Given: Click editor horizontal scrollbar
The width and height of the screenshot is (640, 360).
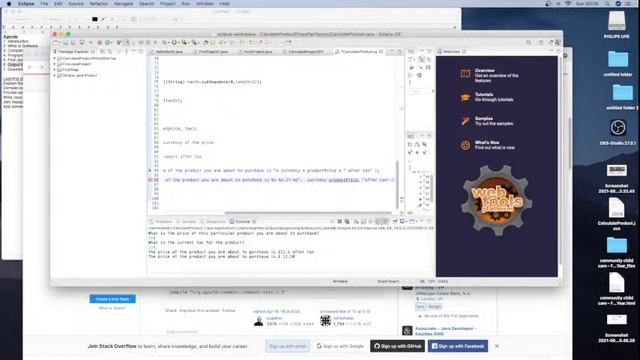Looking at the screenshot, I should 308,213.
